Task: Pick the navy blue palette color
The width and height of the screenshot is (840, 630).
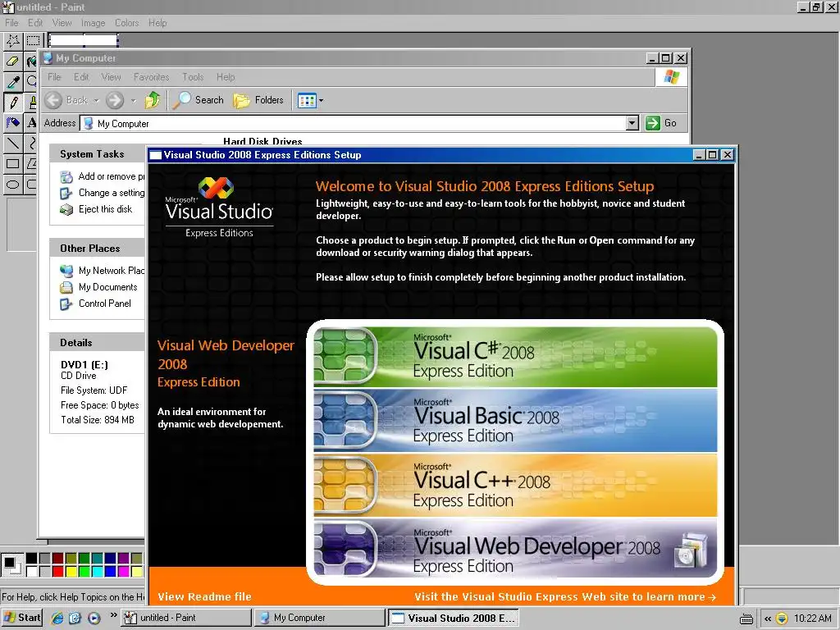Action: (111, 558)
